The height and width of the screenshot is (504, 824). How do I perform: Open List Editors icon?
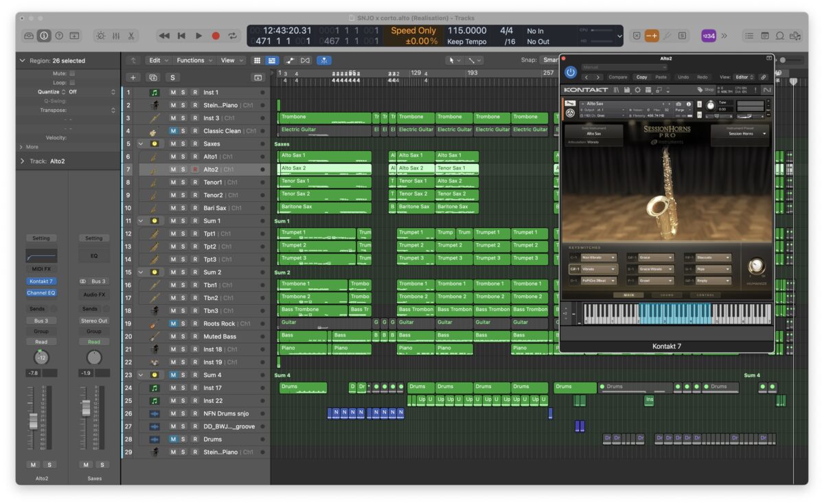(x=748, y=36)
